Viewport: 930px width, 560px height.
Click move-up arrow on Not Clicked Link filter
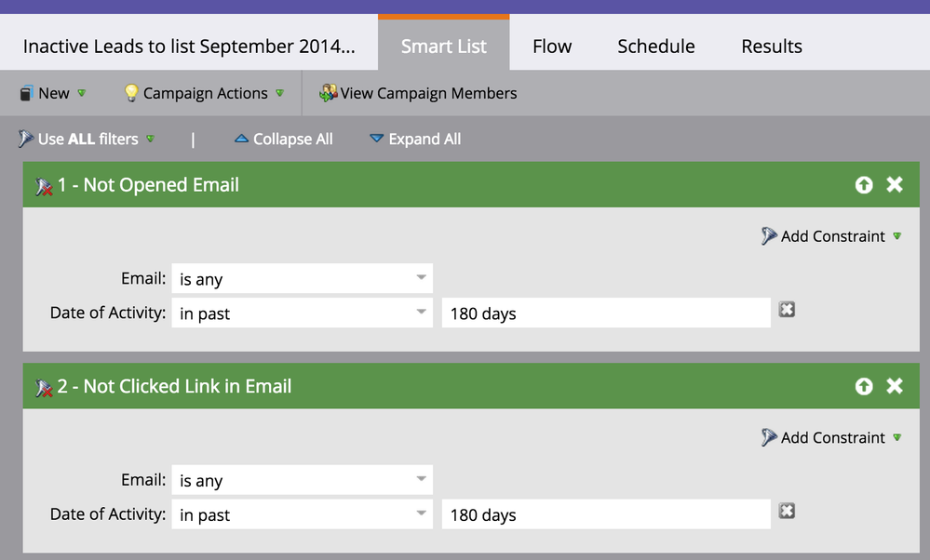click(864, 386)
